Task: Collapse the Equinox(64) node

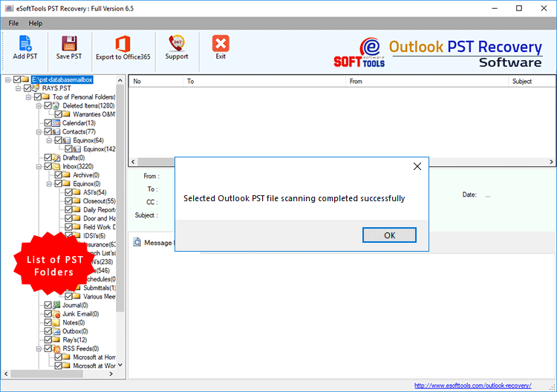Action: (49, 140)
